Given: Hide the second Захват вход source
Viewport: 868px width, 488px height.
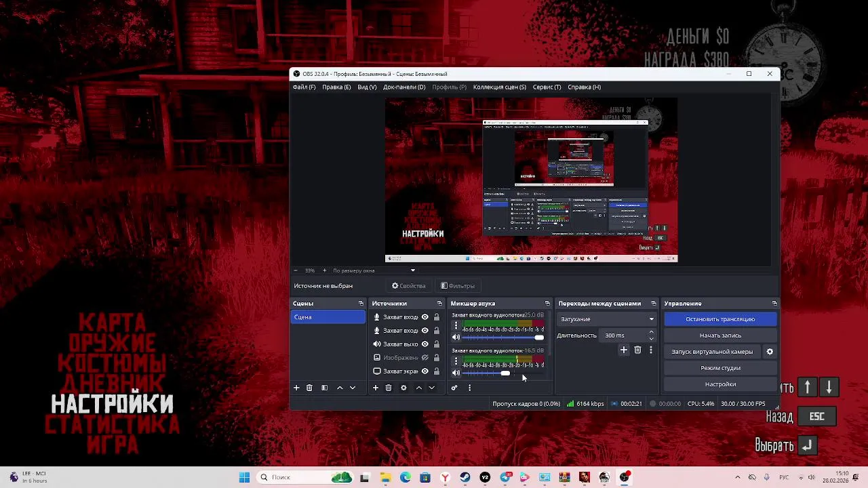Looking at the screenshot, I should point(425,331).
